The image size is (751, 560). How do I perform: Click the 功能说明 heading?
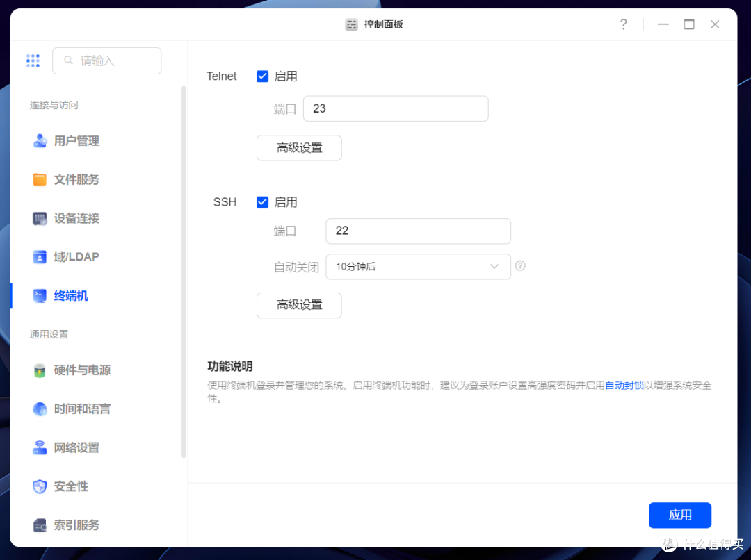point(230,366)
